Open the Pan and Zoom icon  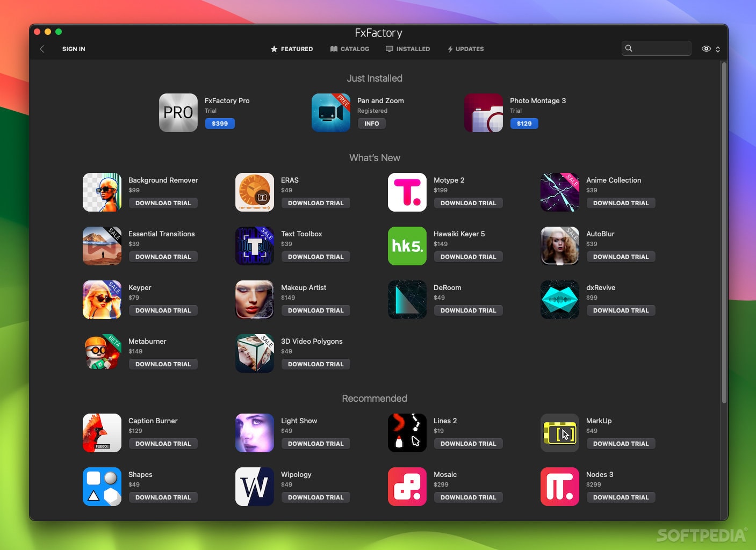pyautogui.click(x=331, y=113)
